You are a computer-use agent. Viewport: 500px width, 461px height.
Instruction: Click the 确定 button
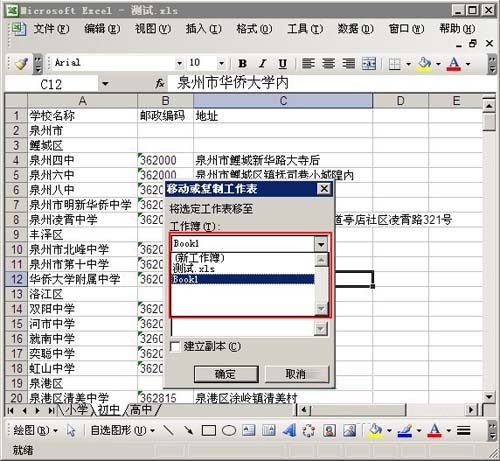point(226,374)
